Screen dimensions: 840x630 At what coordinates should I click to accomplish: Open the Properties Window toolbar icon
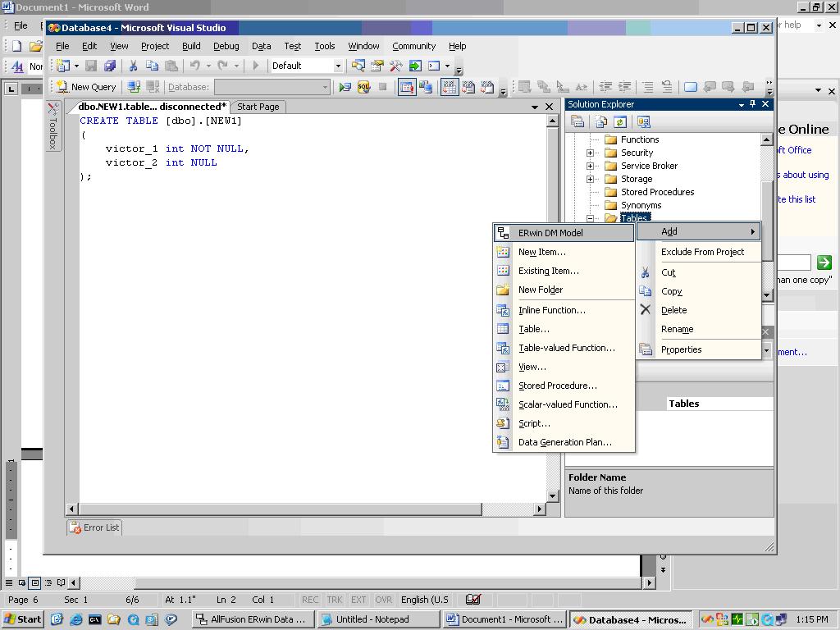coord(377,66)
